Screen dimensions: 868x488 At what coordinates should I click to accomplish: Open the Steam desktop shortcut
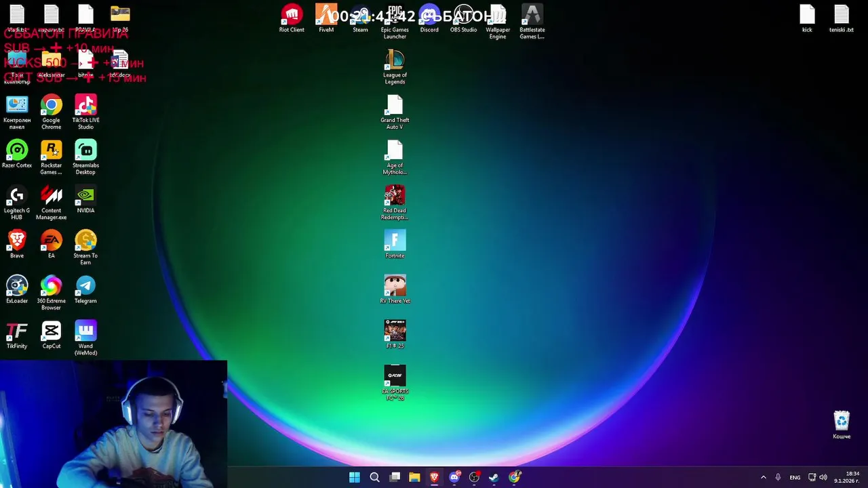[360, 18]
